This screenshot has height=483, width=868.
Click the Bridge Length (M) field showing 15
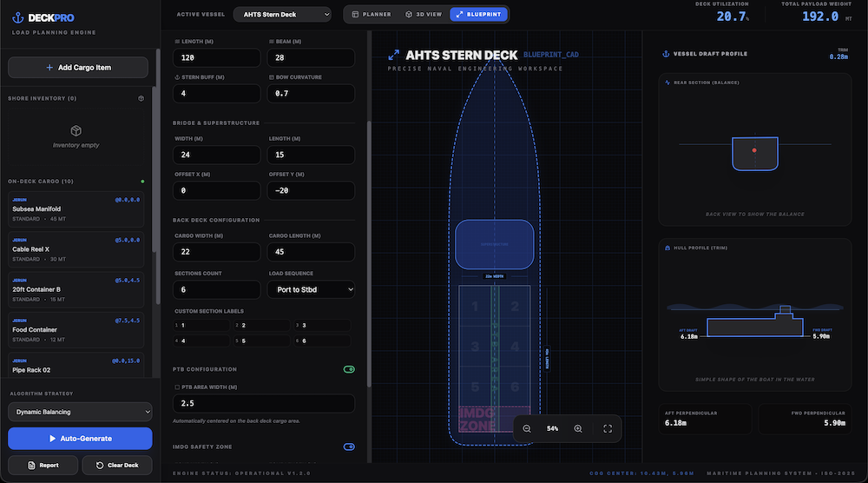(x=311, y=155)
